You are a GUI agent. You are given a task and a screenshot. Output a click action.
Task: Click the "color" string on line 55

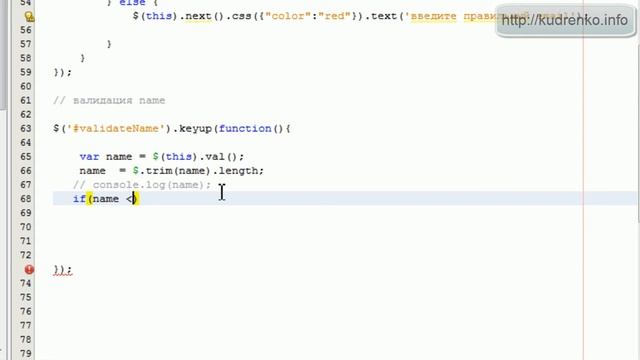pos(288,16)
